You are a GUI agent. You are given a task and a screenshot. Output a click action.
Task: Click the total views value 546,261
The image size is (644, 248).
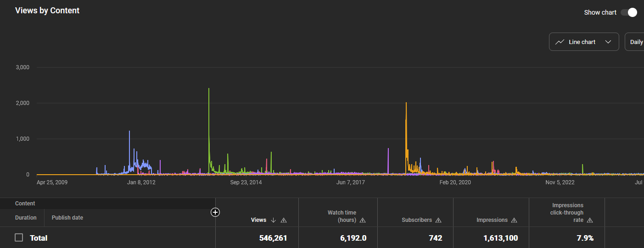click(x=273, y=238)
